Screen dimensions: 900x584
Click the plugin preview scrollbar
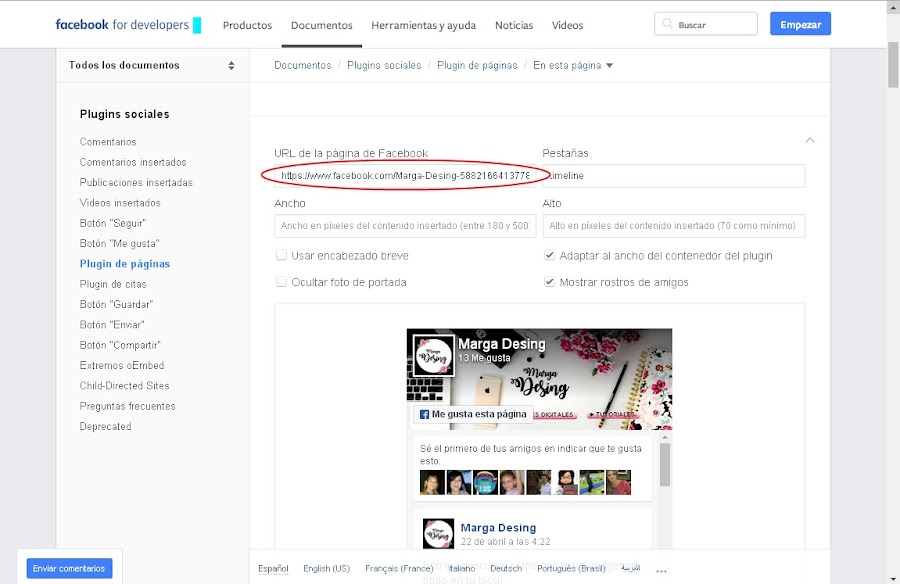coord(665,465)
